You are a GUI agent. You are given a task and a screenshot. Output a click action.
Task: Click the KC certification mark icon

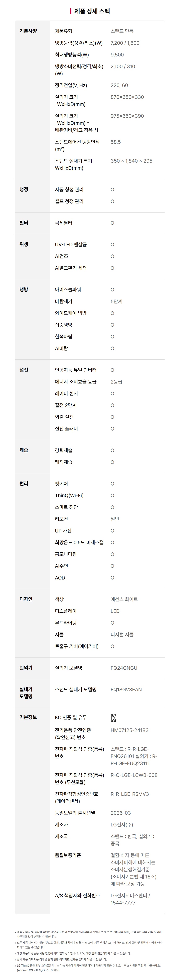(x=113, y=718)
